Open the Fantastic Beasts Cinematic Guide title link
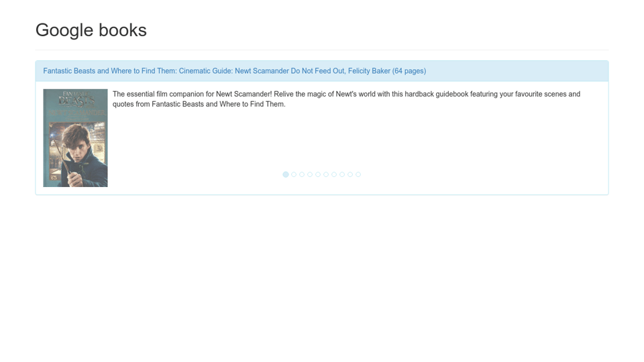 tap(201, 71)
